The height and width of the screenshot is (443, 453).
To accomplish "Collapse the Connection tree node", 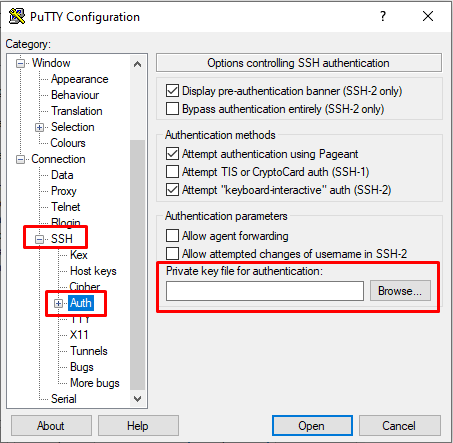I will [x=20, y=159].
